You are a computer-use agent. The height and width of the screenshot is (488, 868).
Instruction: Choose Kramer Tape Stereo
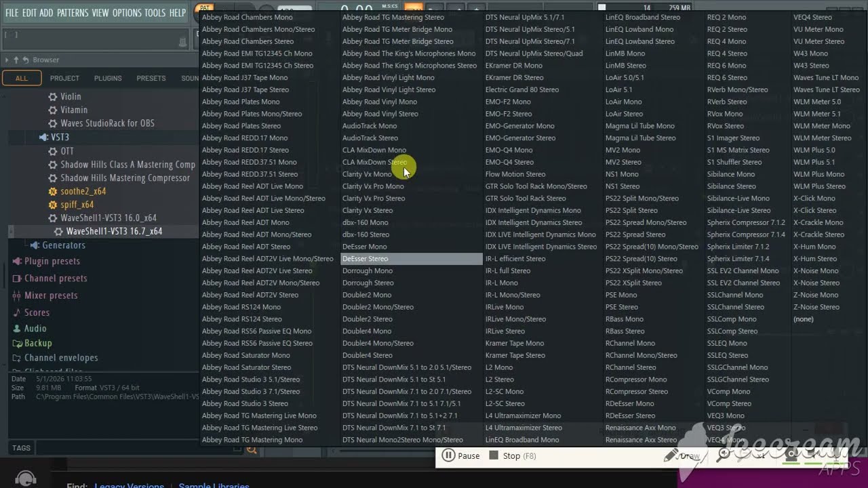click(515, 355)
